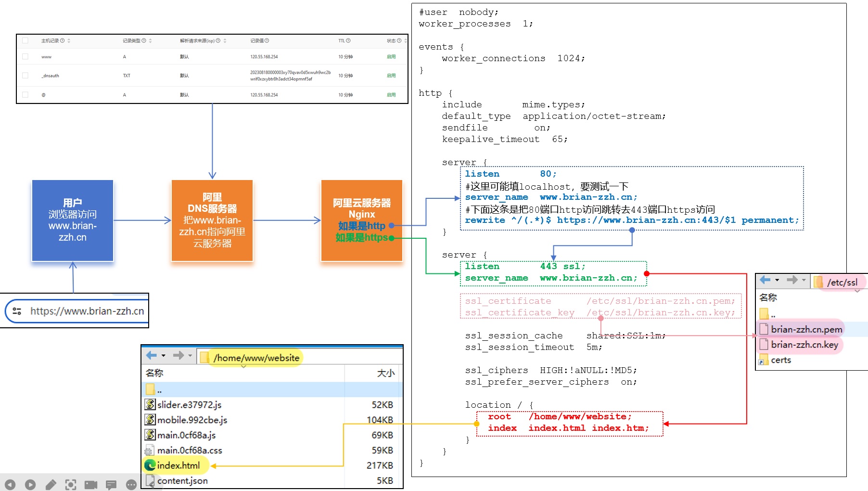Expand back-history dropdown arrow in /etc/ssl panel
This screenshot has width=868, height=491.
777,280
